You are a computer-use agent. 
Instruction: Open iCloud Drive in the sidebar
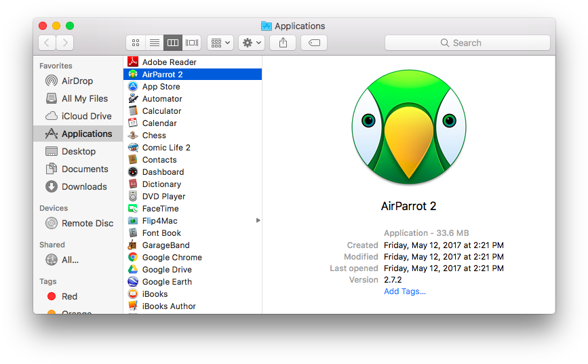79,116
